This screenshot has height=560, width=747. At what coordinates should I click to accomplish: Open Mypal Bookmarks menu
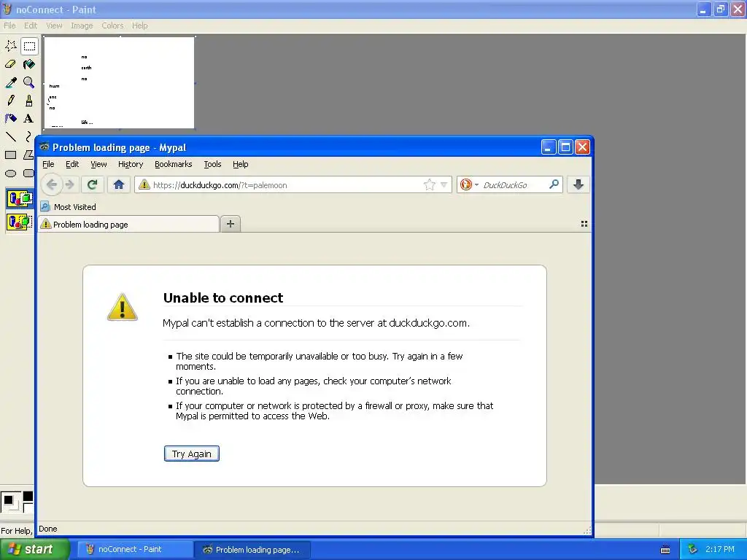[174, 164]
